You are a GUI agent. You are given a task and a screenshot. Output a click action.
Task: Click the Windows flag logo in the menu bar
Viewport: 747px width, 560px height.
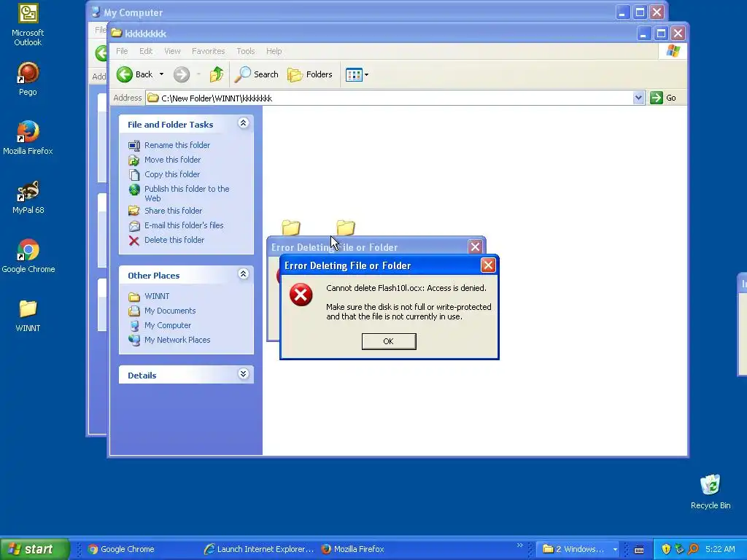(673, 51)
